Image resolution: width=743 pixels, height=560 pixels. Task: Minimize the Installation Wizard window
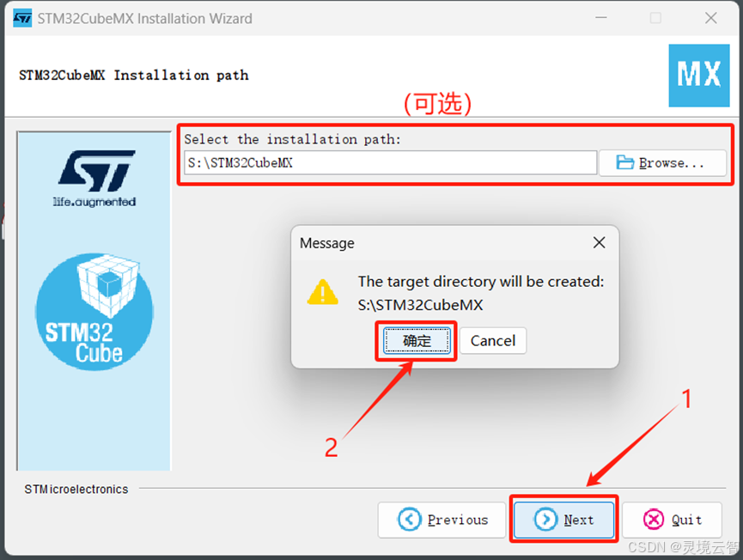click(x=601, y=18)
